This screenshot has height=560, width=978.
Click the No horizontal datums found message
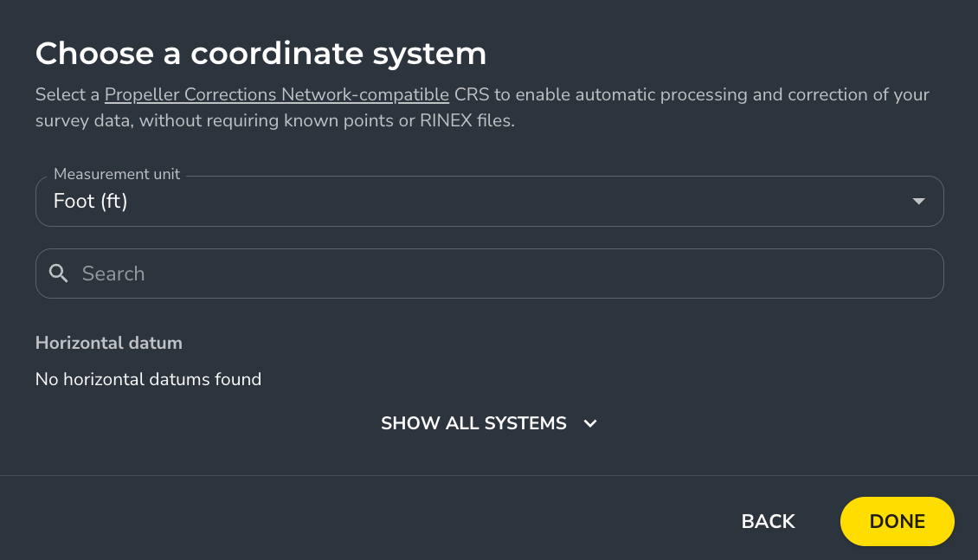pyautogui.click(x=148, y=379)
